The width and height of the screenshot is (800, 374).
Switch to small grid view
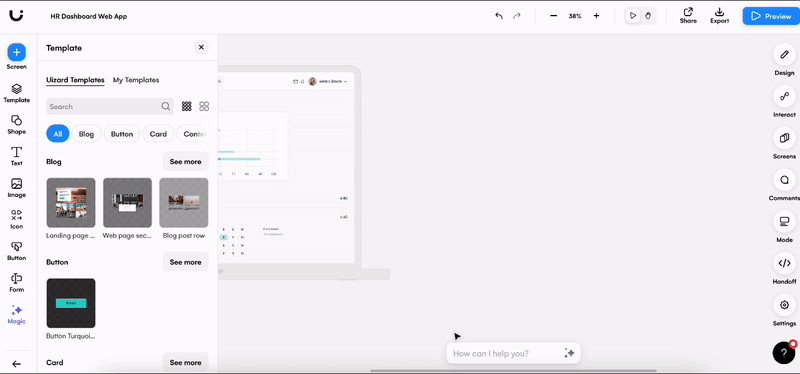pos(187,106)
